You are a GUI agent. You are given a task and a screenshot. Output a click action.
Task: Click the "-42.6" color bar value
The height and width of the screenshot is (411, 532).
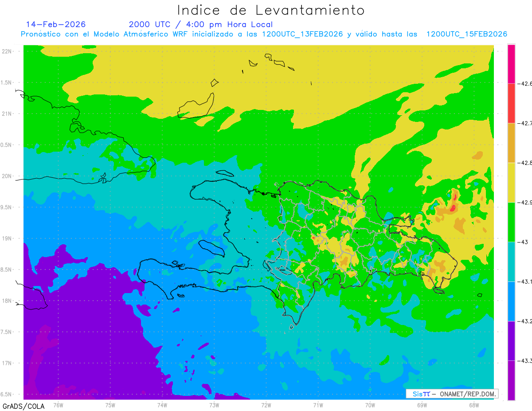[524, 83]
